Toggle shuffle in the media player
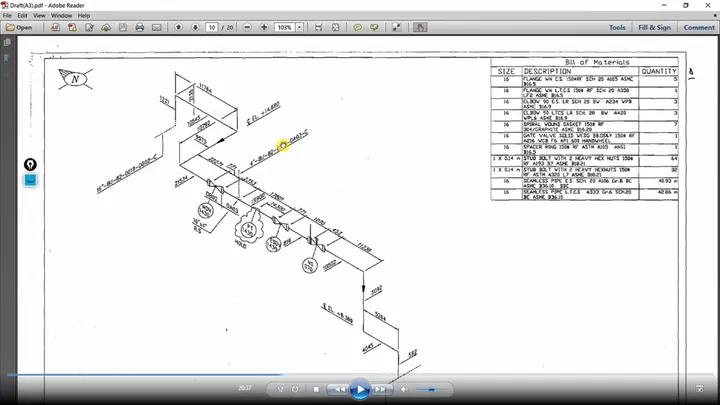Screen dimensions: 720x405 point(280,389)
